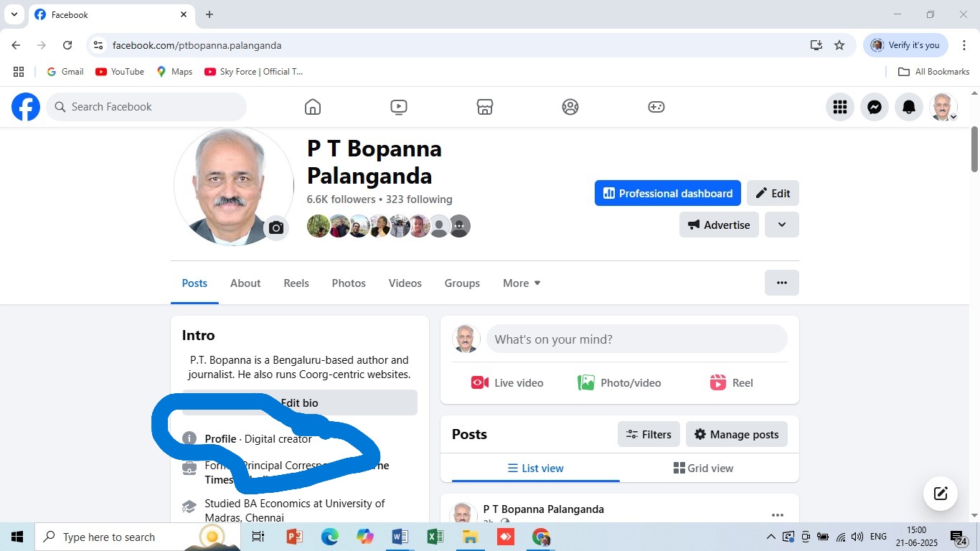
Task: Bookmark this page with the star icon
Action: pyautogui.click(x=839, y=45)
